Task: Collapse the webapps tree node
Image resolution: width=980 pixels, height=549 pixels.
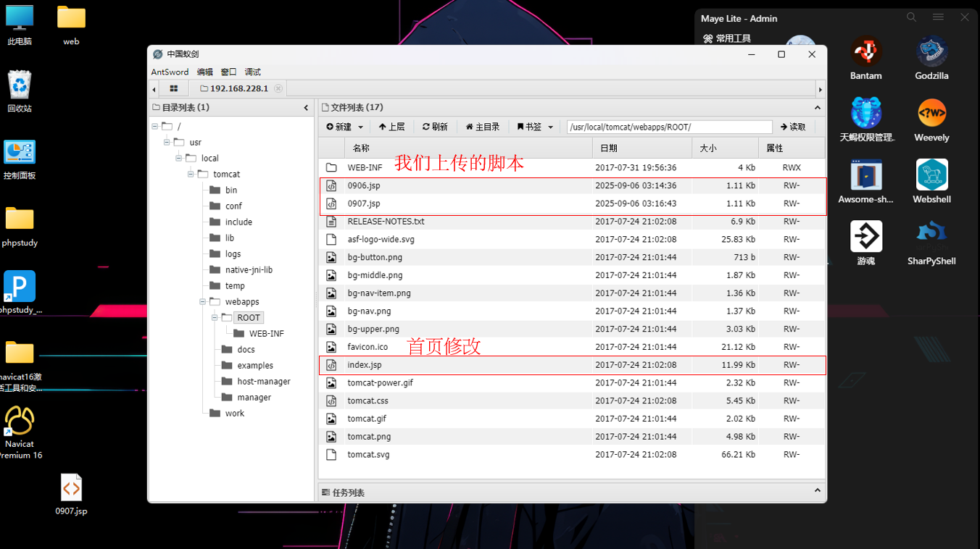Action: (202, 301)
